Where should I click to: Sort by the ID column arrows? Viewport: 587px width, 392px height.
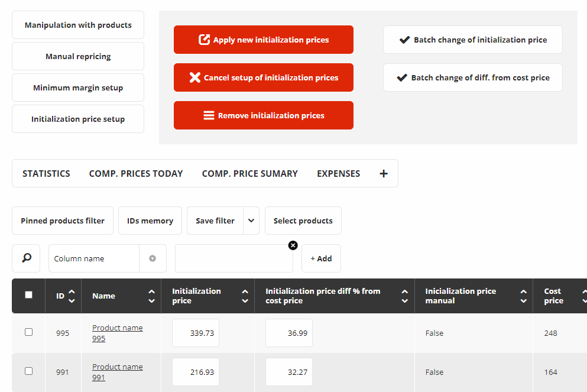72,296
